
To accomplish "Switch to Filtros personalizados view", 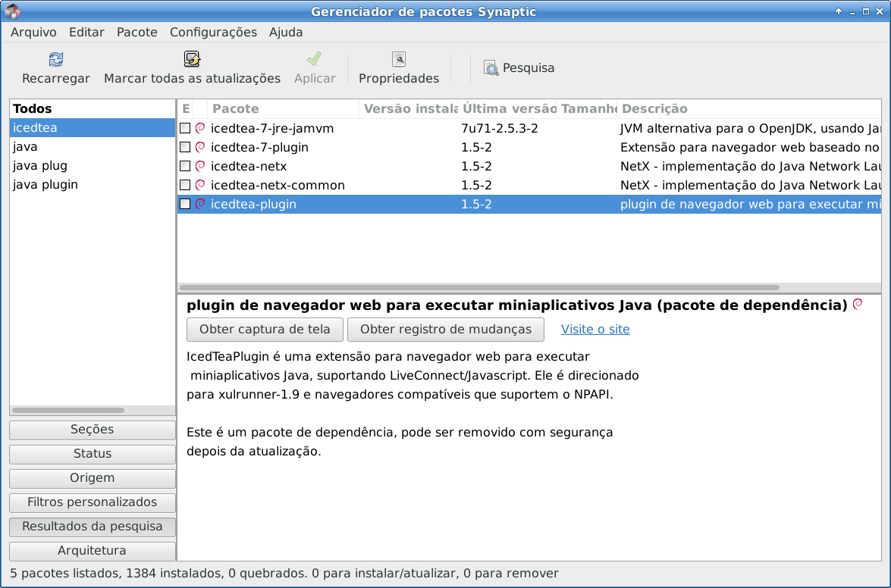I will point(92,502).
